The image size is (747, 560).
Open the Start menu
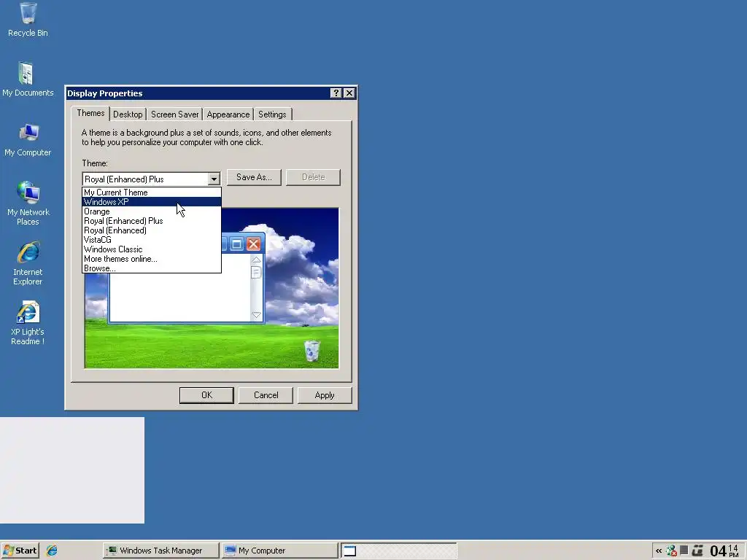point(20,551)
